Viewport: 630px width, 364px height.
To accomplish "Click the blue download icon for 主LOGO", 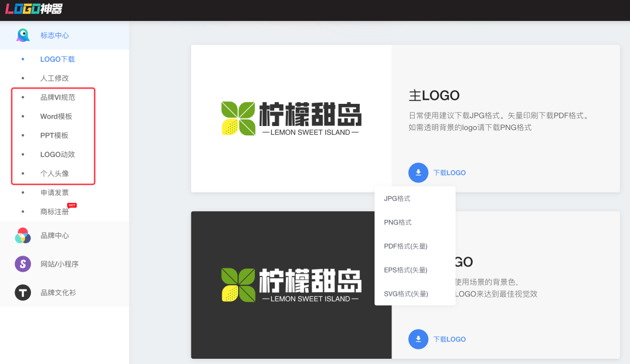I will pos(418,173).
